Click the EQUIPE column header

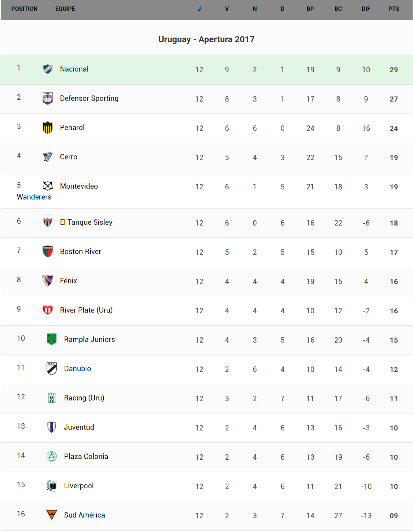(65, 9)
